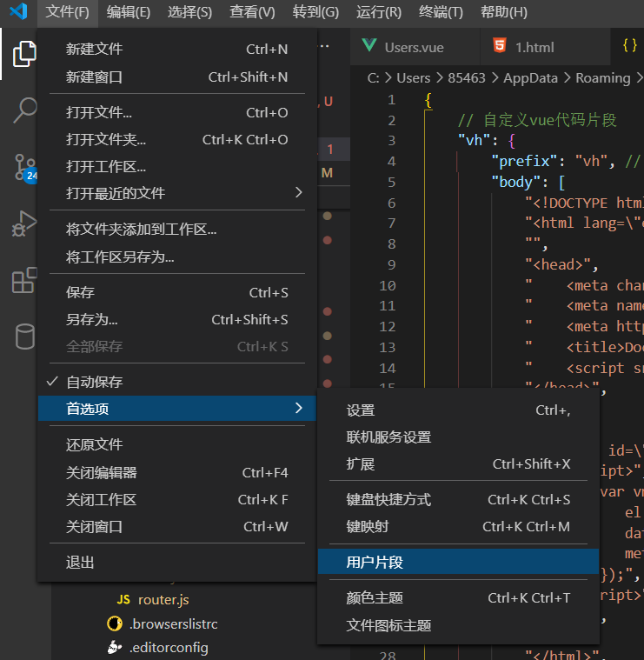Image resolution: width=644 pixels, height=660 pixels.
Task: Open the 运行(R) menu
Action: click(379, 12)
